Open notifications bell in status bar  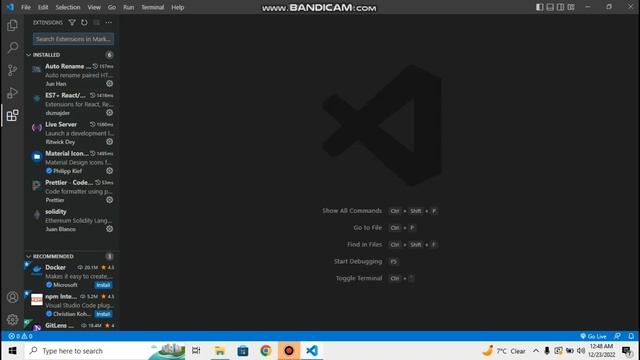pos(631,336)
